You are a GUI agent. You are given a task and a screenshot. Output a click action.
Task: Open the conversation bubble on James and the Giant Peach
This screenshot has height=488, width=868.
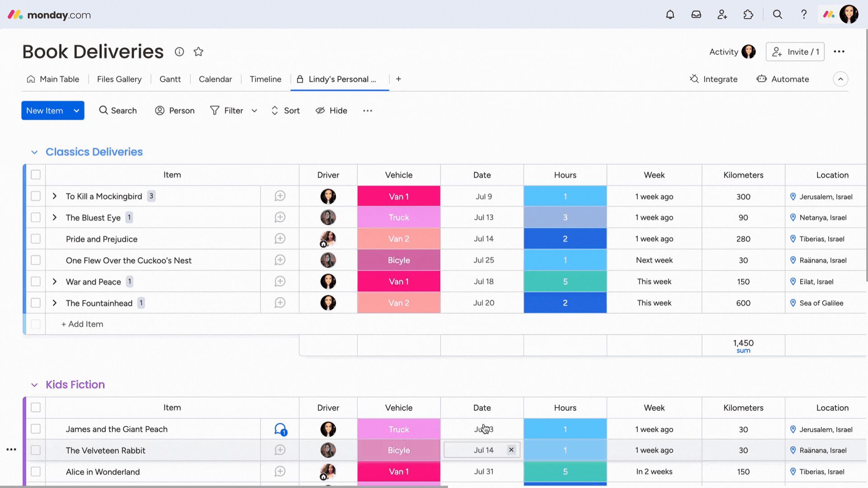pos(280,429)
